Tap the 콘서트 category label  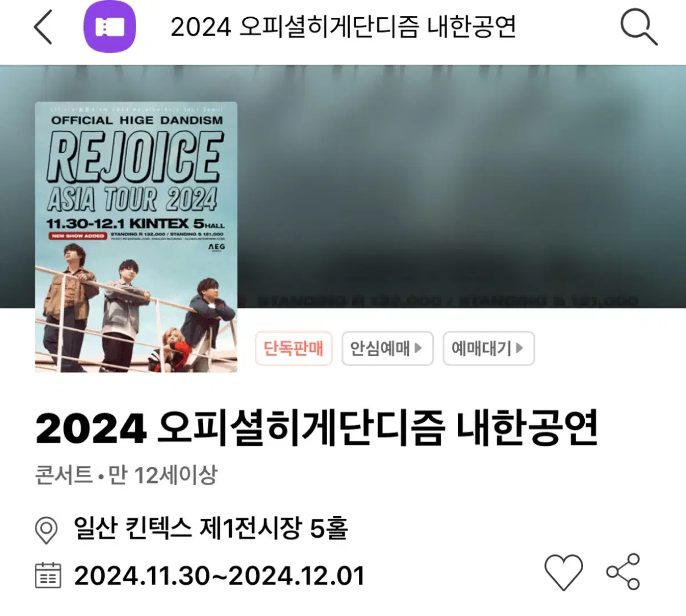64,475
